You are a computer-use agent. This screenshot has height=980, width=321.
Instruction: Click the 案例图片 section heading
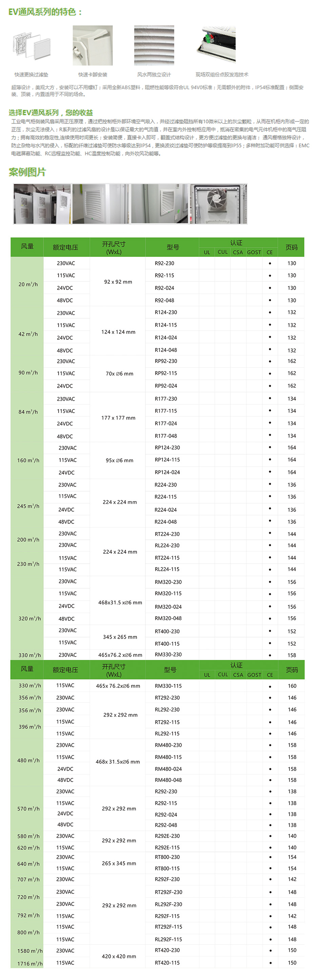coord(27,172)
